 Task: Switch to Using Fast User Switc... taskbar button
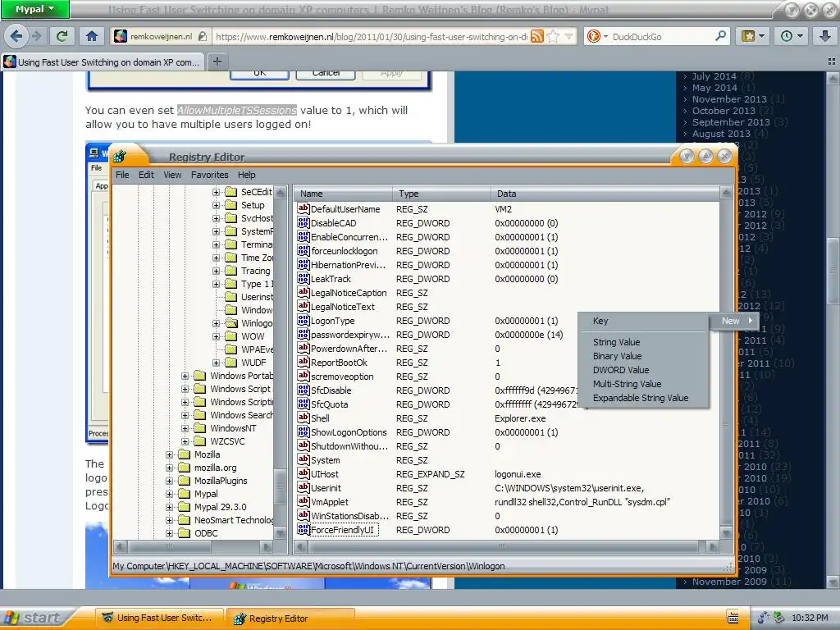click(x=159, y=618)
